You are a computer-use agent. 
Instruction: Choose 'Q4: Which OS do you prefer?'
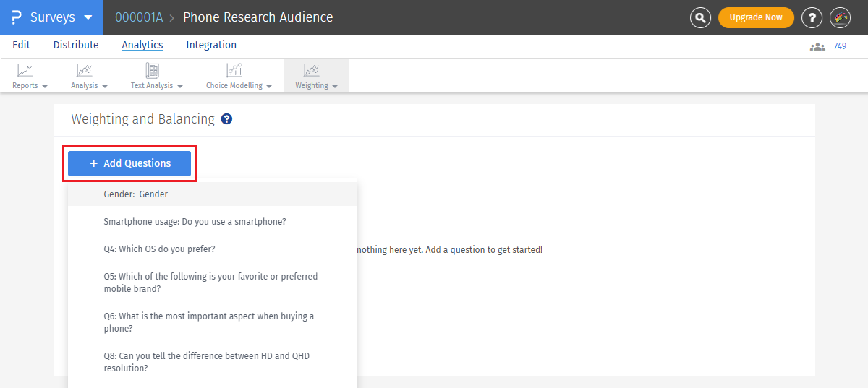(159, 249)
